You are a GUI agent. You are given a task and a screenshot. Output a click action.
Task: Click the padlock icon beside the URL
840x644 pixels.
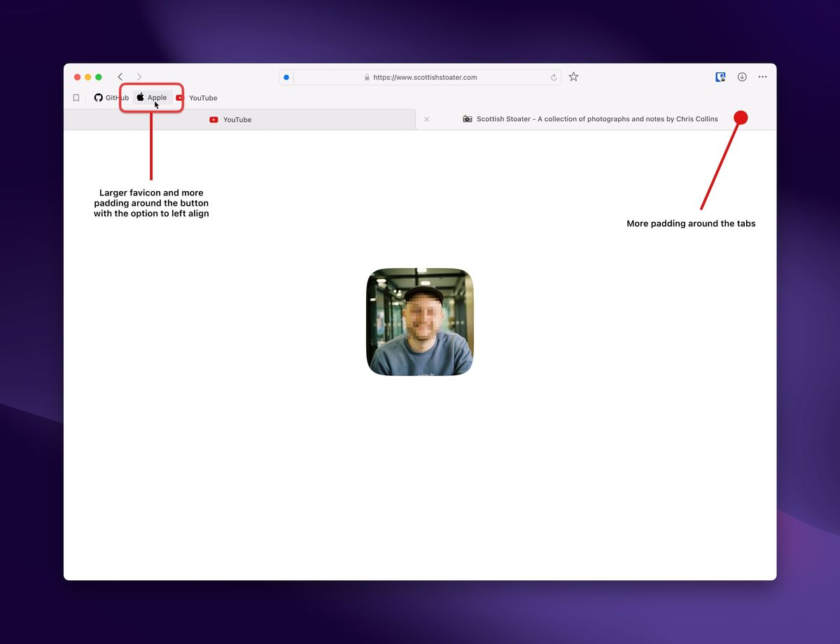367,78
